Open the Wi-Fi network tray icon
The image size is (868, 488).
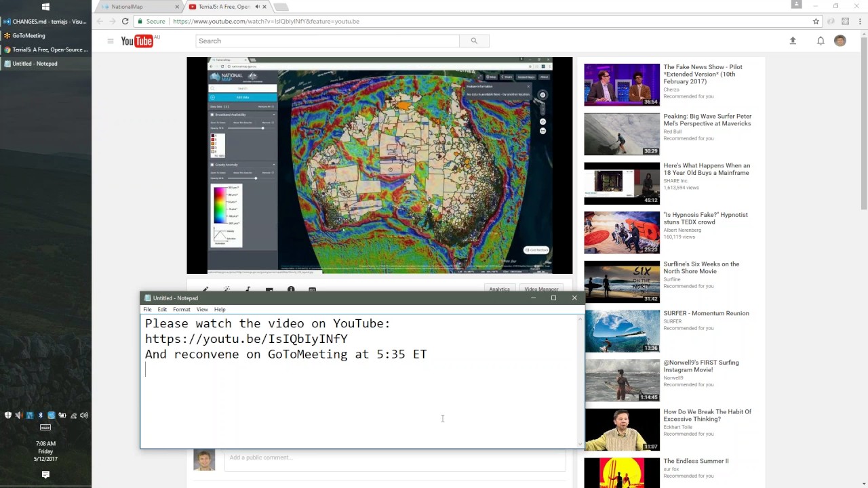pos(73,415)
